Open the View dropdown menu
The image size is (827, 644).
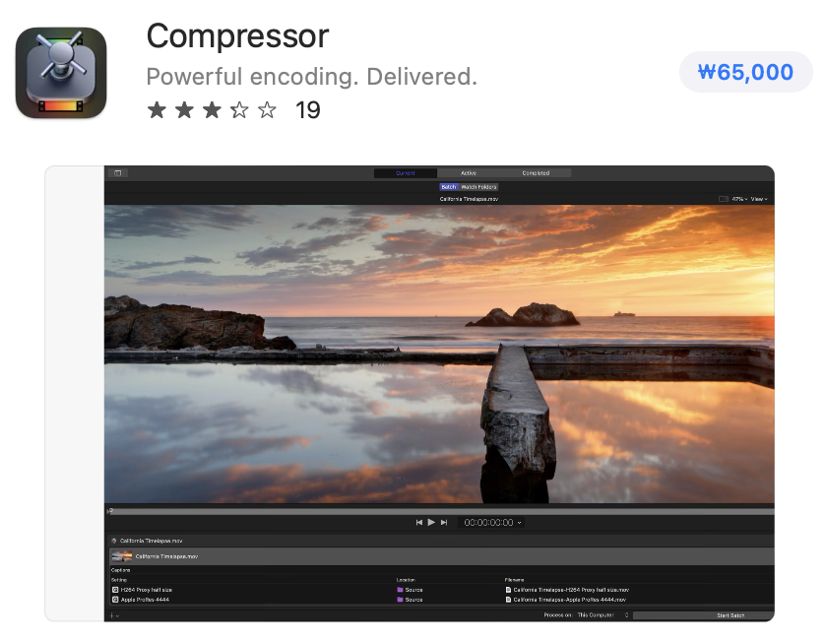point(759,199)
